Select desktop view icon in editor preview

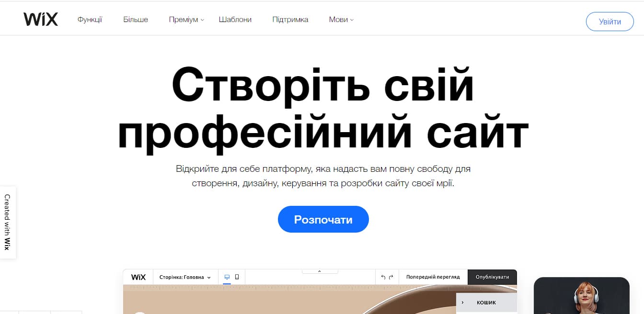click(x=227, y=277)
